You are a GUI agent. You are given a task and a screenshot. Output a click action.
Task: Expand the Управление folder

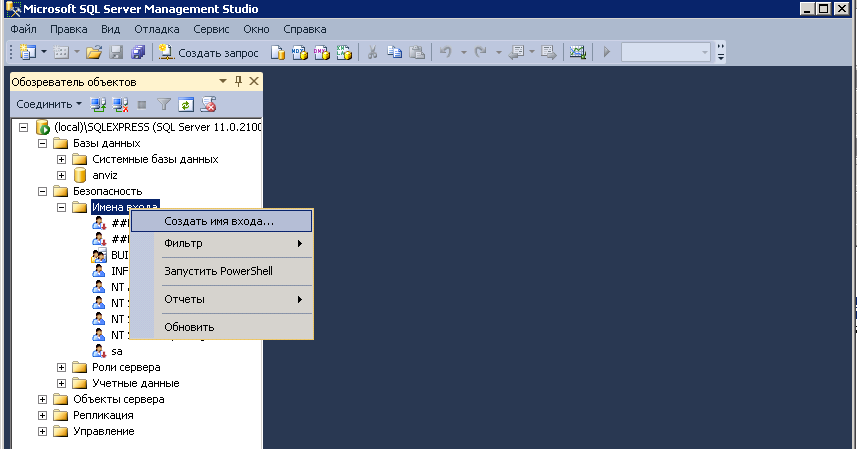[43, 432]
